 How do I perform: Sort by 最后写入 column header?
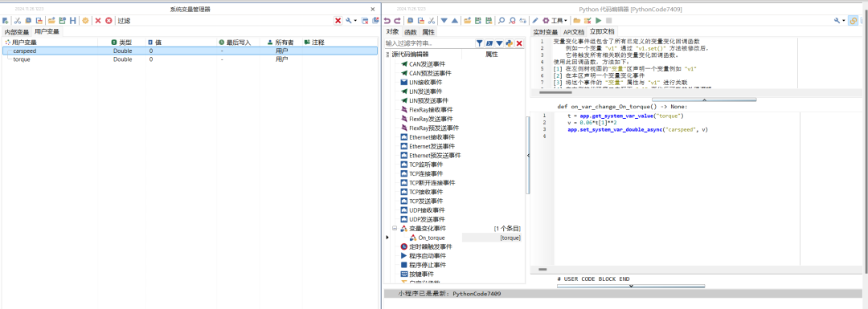[x=238, y=42]
